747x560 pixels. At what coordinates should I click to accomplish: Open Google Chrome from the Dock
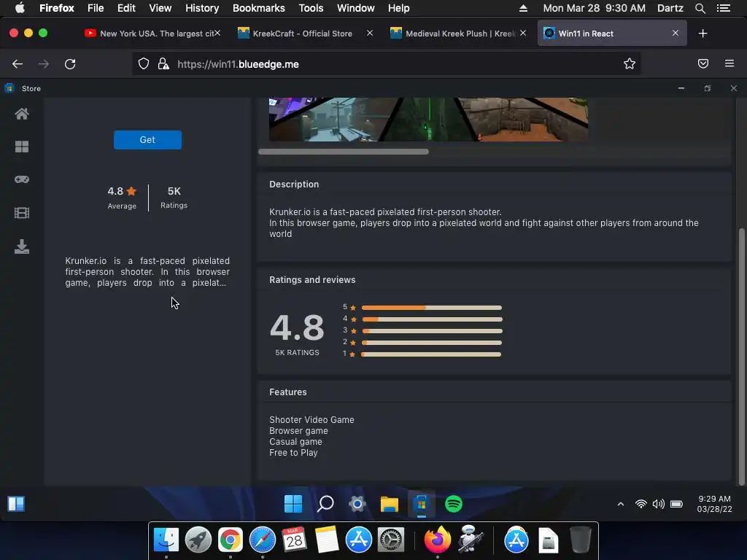pyautogui.click(x=230, y=540)
